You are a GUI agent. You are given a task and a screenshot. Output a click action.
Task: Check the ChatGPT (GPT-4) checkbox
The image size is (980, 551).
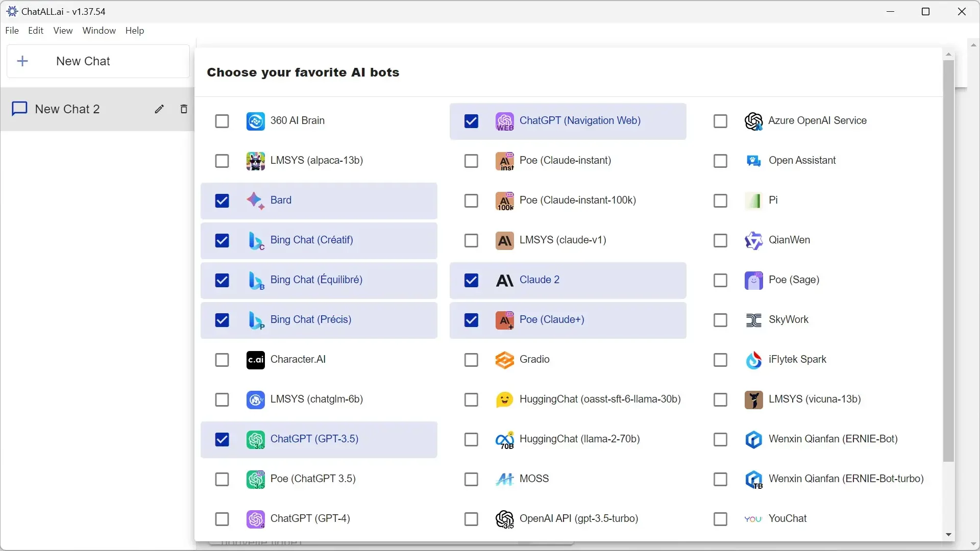[x=222, y=519]
